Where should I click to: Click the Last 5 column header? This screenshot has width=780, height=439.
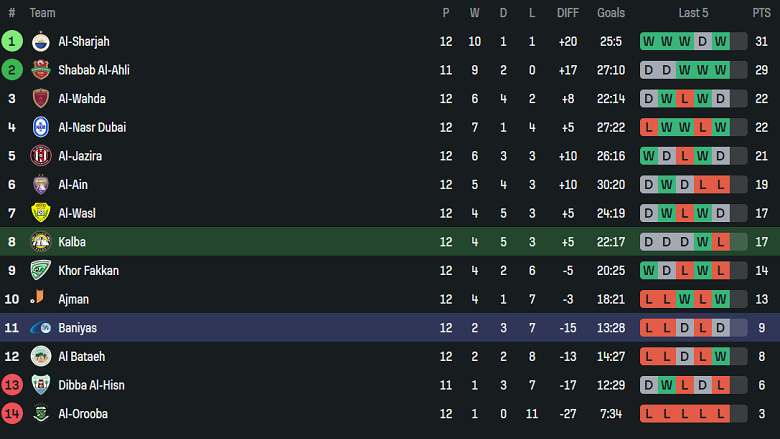693,13
